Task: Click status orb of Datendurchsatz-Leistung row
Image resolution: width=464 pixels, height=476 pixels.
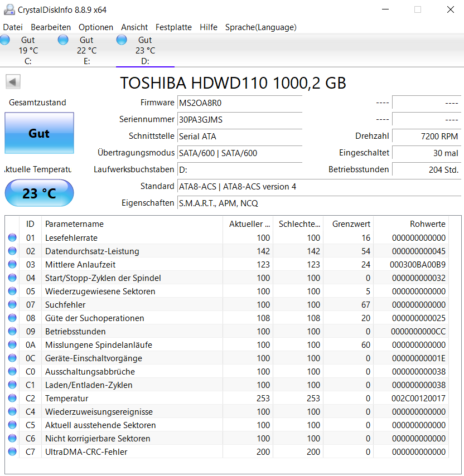Action: (x=12, y=251)
